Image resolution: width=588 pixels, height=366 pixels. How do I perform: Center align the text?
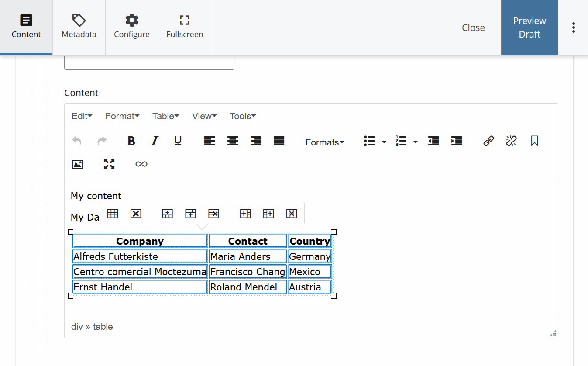pyautogui.click(x=233, y=141)
